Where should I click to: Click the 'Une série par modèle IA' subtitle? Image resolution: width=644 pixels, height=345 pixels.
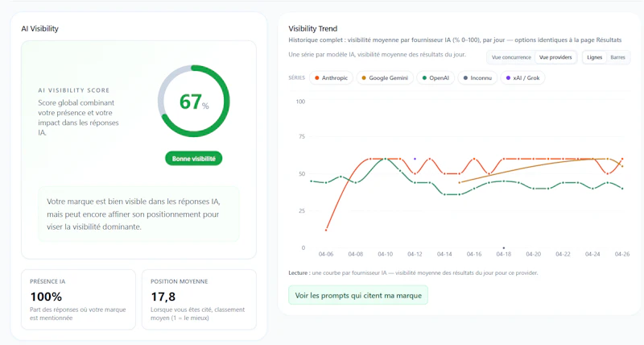377,54
